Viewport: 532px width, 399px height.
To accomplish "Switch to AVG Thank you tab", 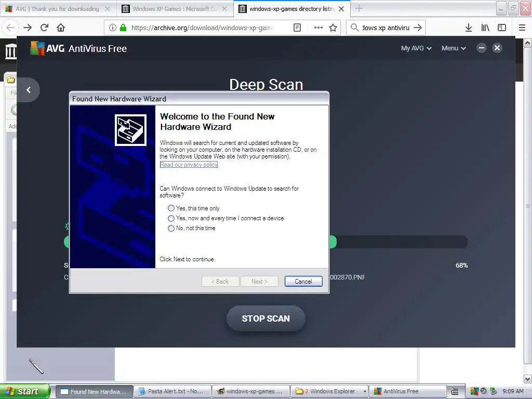I will (x=58, y=9).
